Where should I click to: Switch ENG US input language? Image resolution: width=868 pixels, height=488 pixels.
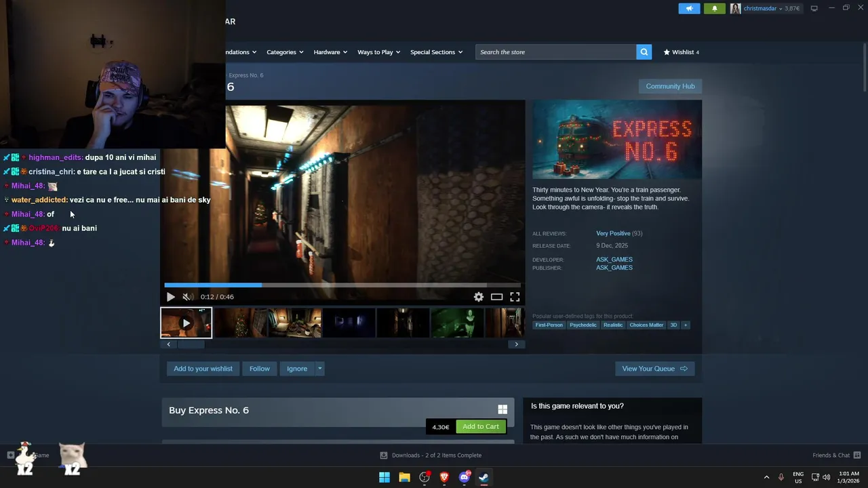798,477
